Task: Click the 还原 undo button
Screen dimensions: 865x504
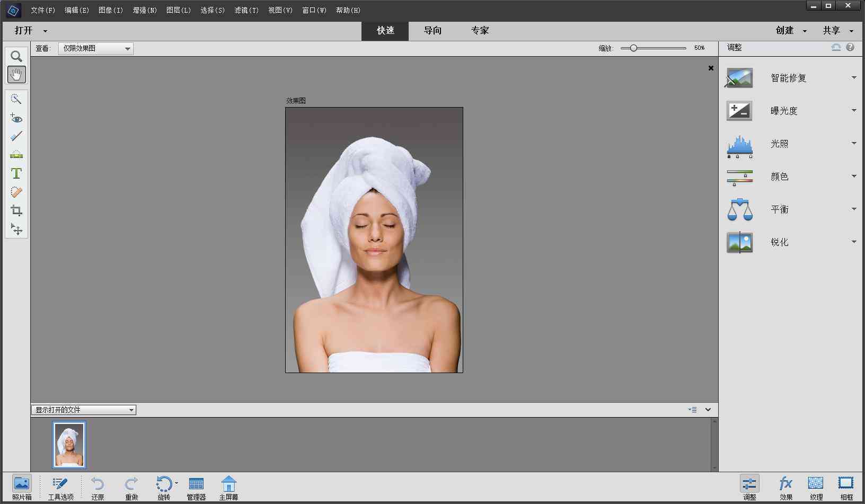Action: (98, 488)
